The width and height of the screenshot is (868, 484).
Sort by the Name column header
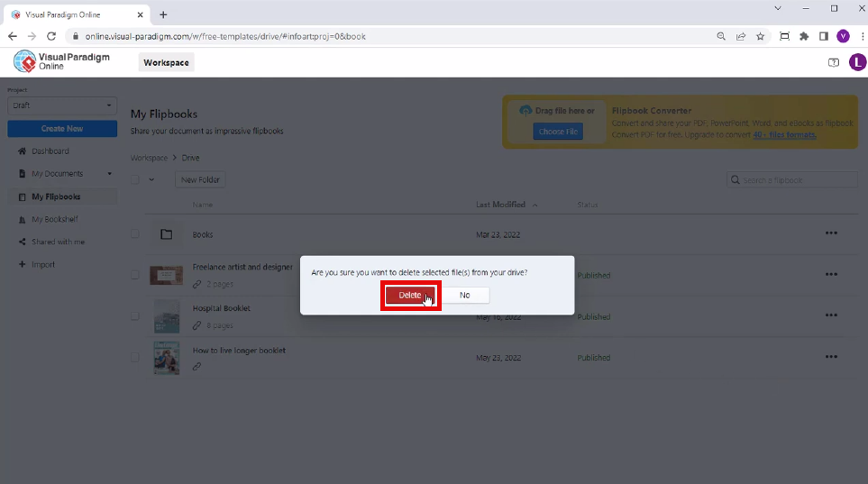pyautogui.click(x=203, y=205)
